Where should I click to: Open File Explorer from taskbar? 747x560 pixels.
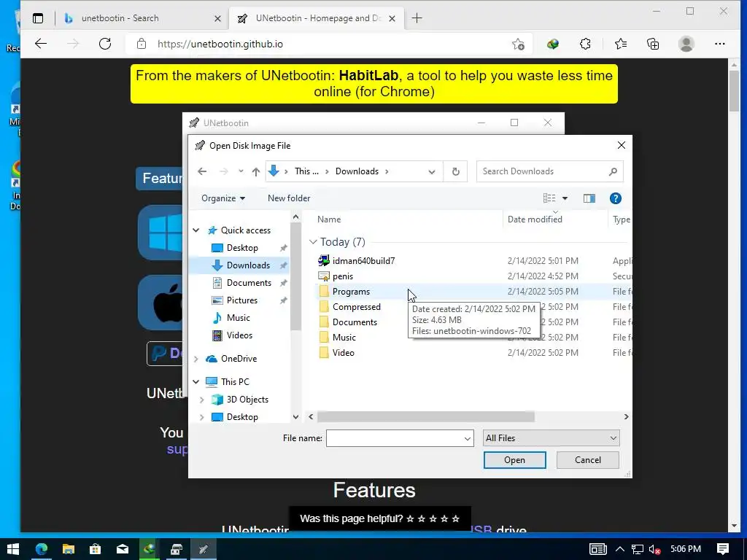coord(68,549)
